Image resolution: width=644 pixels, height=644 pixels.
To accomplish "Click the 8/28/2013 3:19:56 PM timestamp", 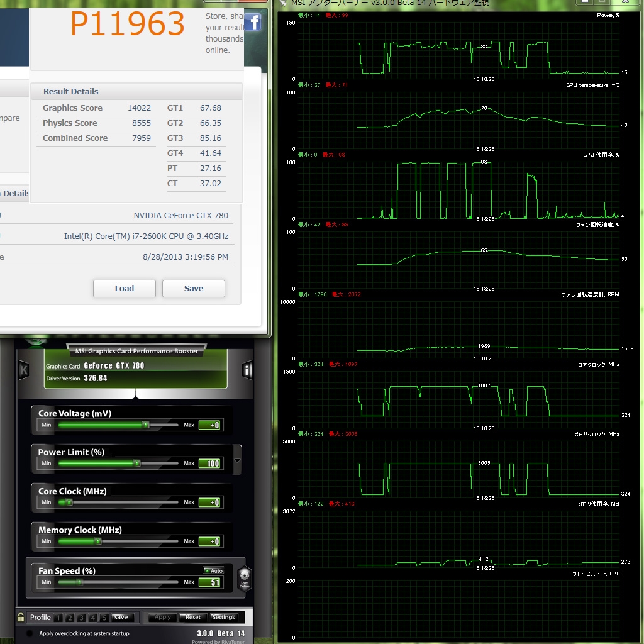I will click(186, 257).
